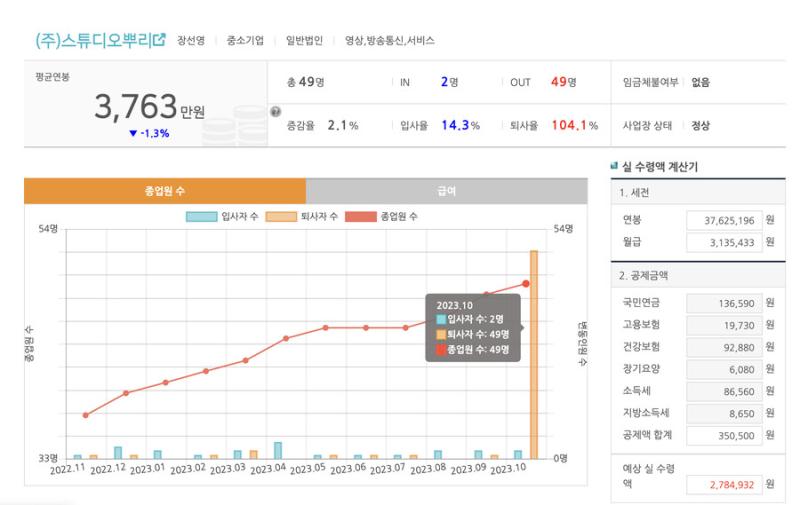The image size is (800, 505).
Task: Click the 월급 input field 3,135,433
Action: (724, 242)
